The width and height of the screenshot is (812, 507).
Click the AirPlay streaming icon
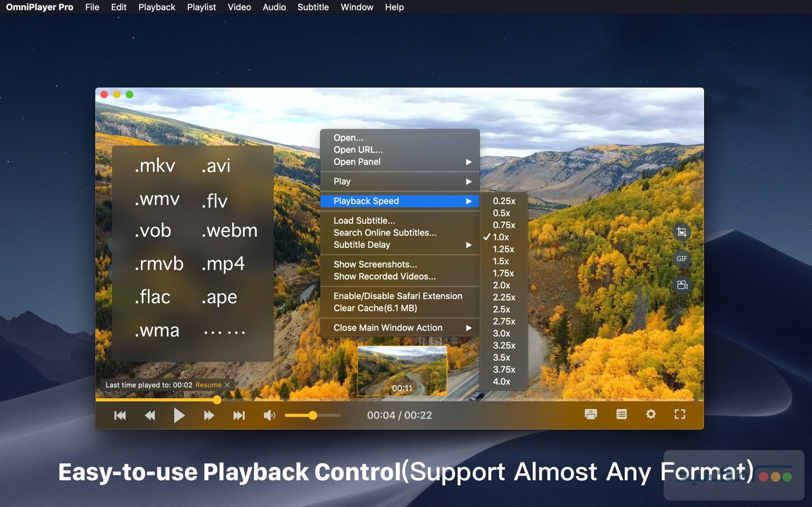point(591,414)
